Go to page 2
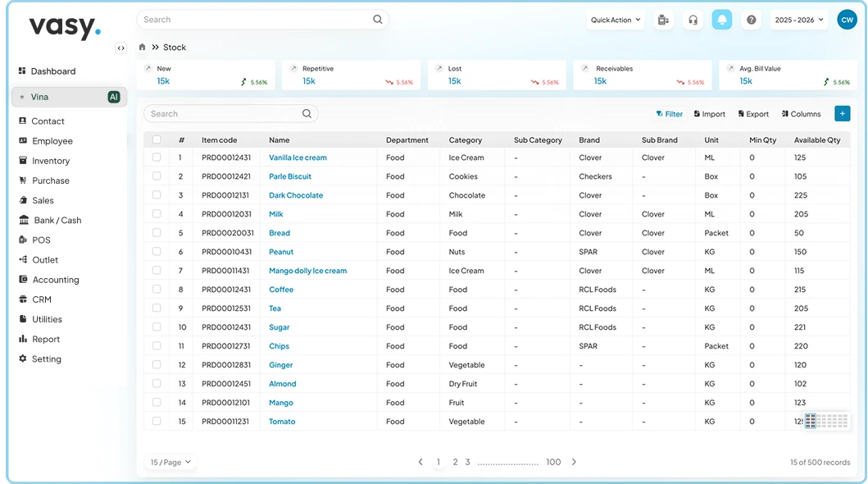The width and height of the screenshot is (868, 484). pyautogui.click(x=455, y=462)
